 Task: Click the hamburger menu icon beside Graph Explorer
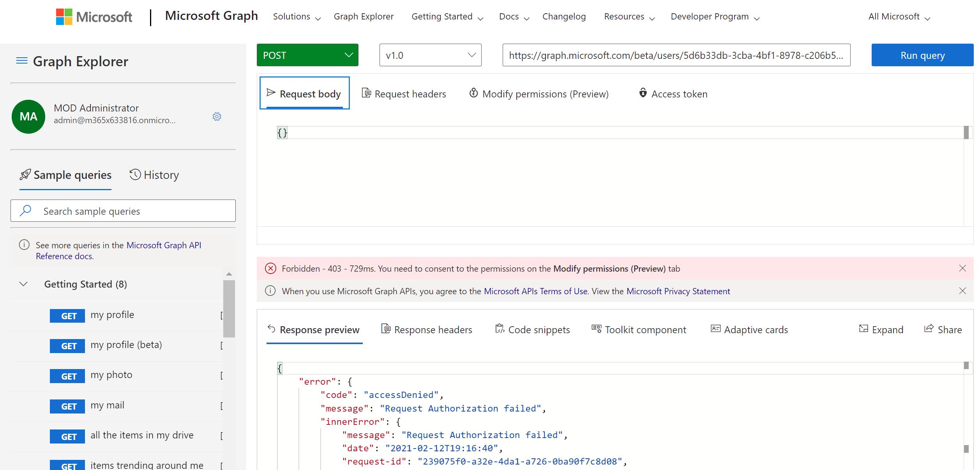coord(22,61)
